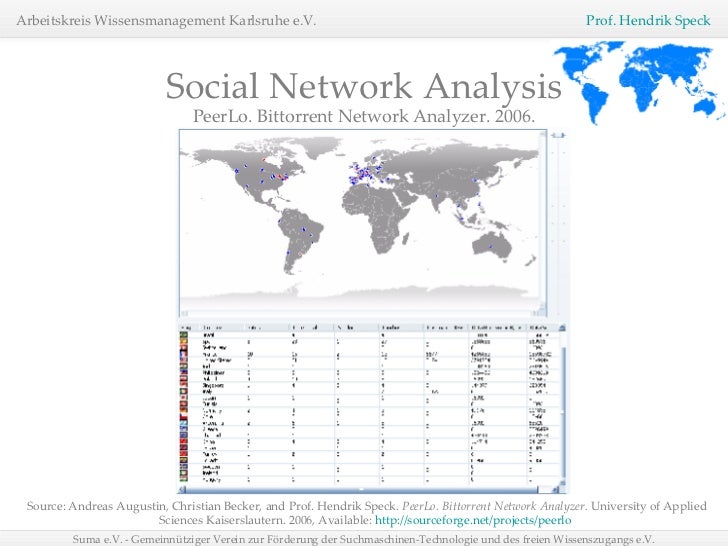The image size is (728, 546).
Task: Click the Suma e.V. footer text
Action: coord(364,539)
